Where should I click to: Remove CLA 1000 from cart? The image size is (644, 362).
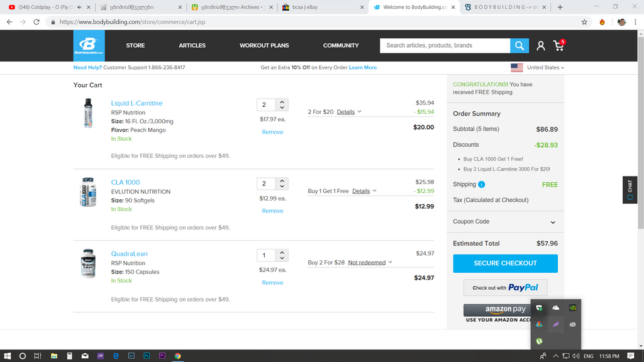click(x=273, y=211)
